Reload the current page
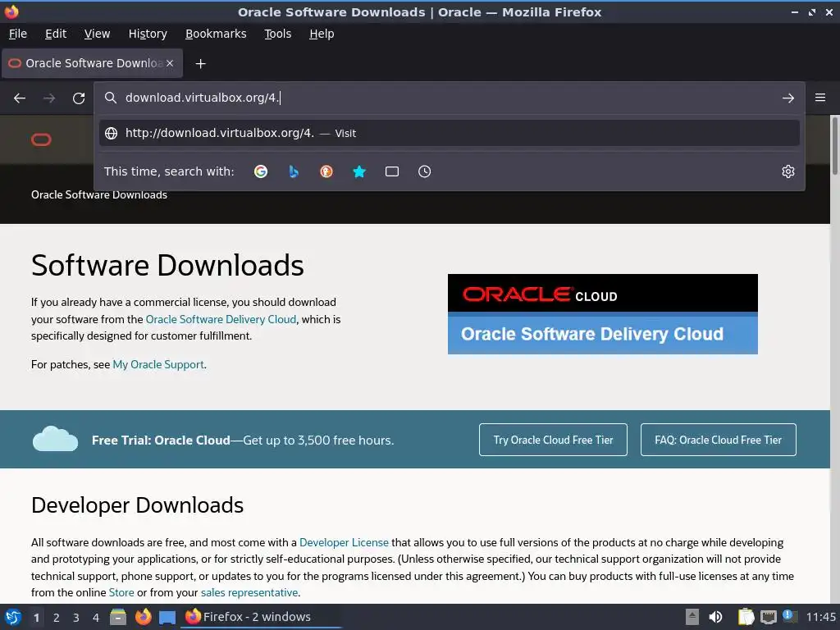This screenshot has height=630, width=840. [x=79, y=98]
